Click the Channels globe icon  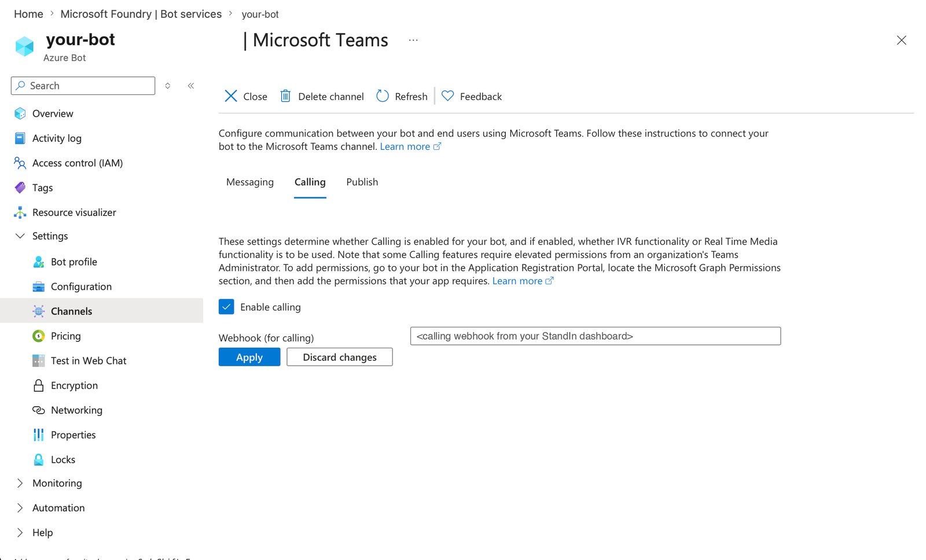[x=39, y=311]
